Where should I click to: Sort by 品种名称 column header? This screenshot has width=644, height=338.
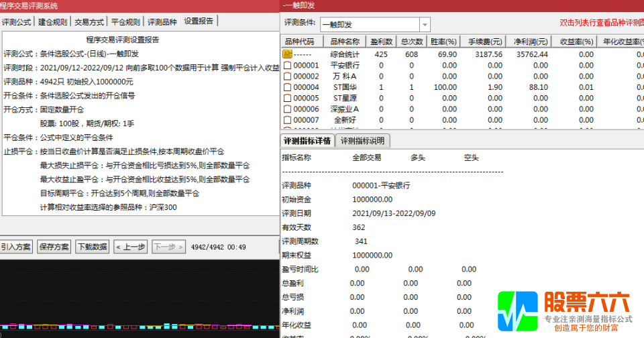[x=345, y=42]
